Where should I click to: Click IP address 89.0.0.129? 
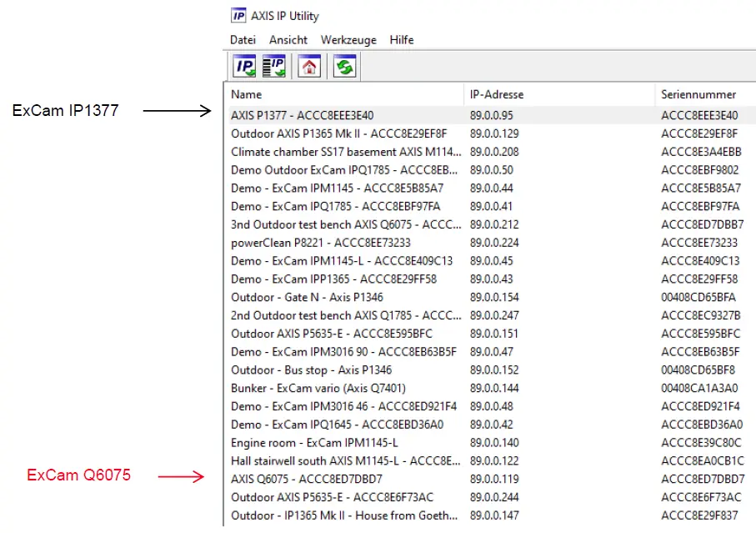(x=494, y=133)
